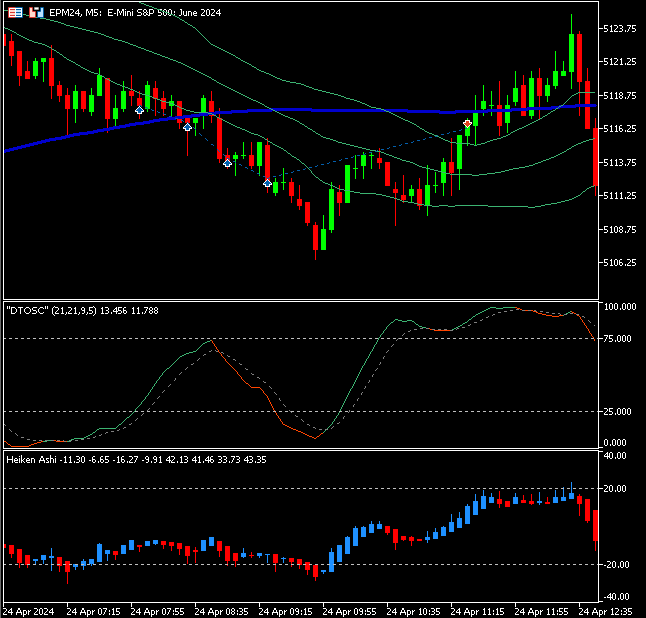Click price level 5108.75 on the scale
The height and width of the screenshot is (618, 646).
point(620,229)
